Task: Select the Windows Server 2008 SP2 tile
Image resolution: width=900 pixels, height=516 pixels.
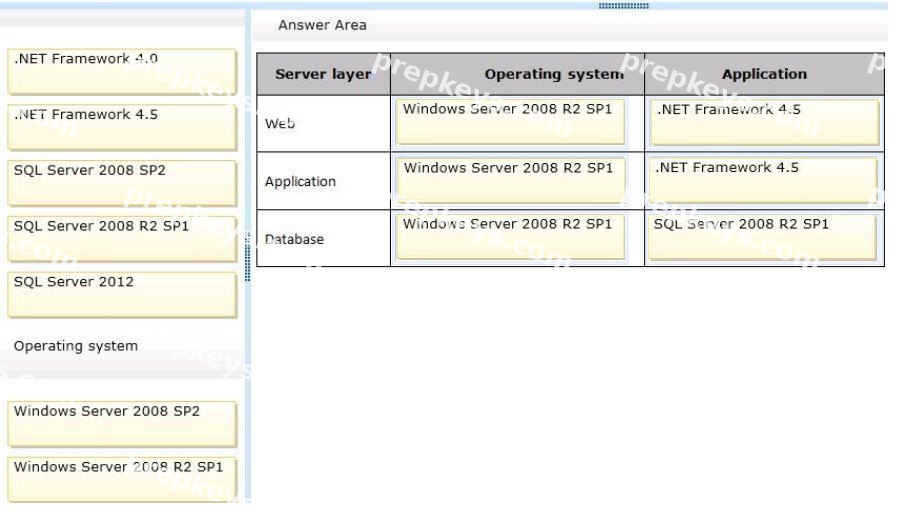Action: [122, 424]
